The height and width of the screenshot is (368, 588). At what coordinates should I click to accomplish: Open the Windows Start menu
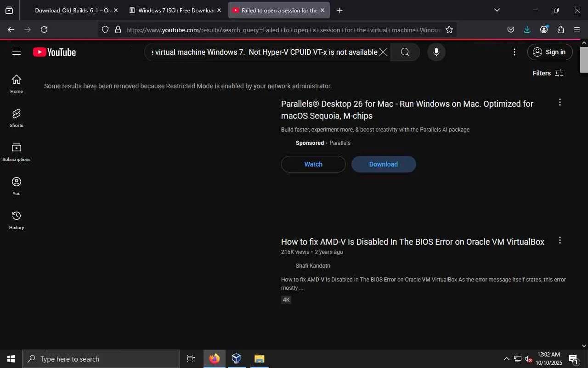(11, 359)
